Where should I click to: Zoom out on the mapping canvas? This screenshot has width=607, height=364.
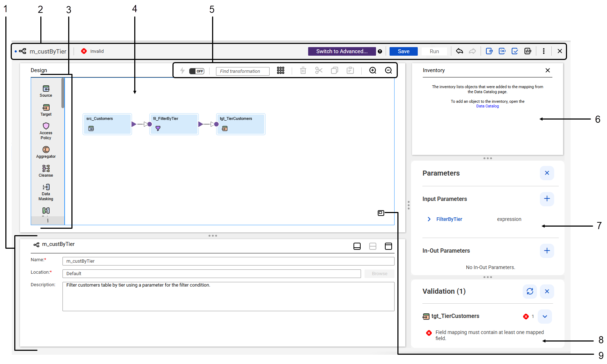click(388, 70)
